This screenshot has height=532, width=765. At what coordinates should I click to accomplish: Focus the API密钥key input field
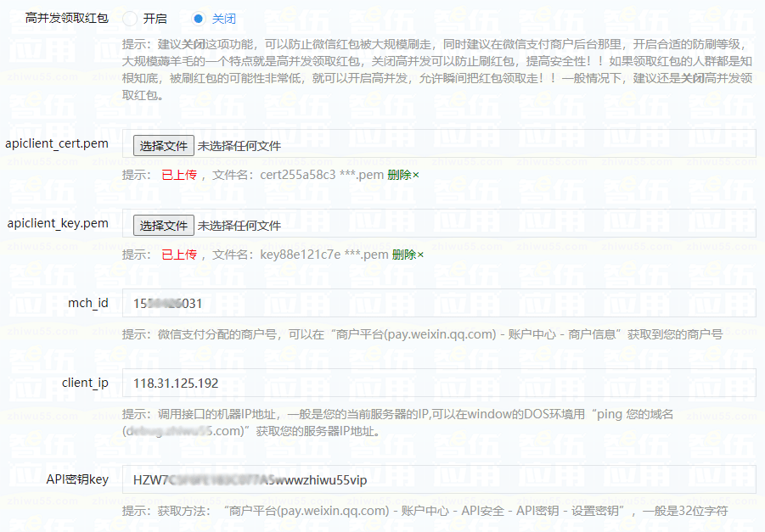pyautogui.click(x=439, y=479)
